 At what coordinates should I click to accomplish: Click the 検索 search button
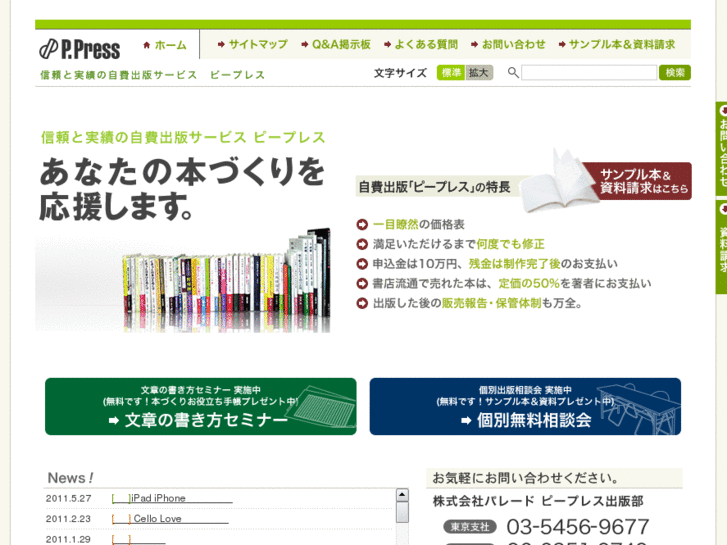tap(675, 73)
